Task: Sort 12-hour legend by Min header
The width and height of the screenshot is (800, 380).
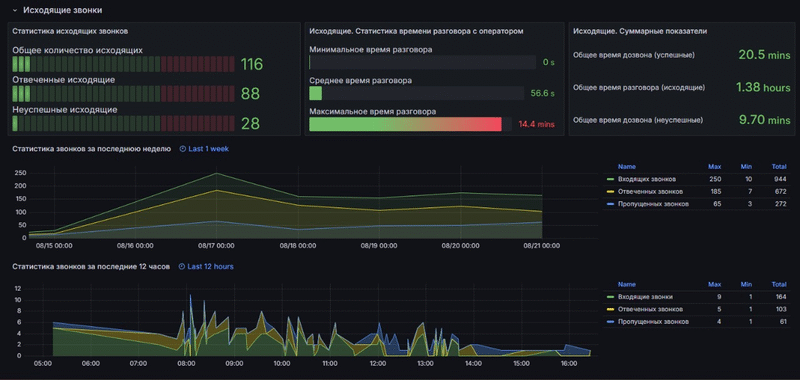Action: pos(747,284)
